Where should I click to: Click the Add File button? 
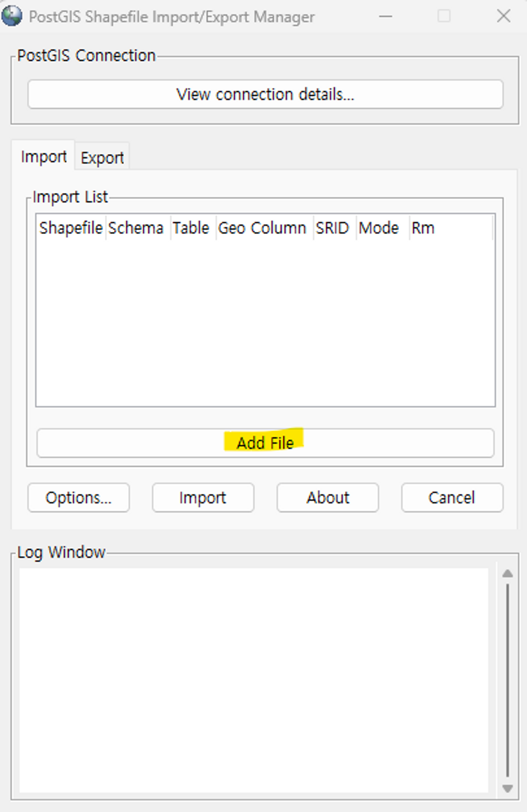[x=265, y=443]
